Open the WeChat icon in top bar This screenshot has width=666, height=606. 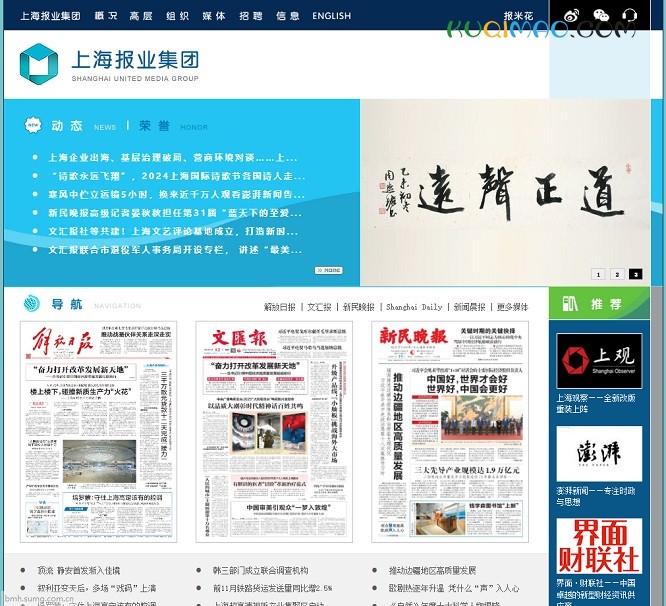point(601,16)
